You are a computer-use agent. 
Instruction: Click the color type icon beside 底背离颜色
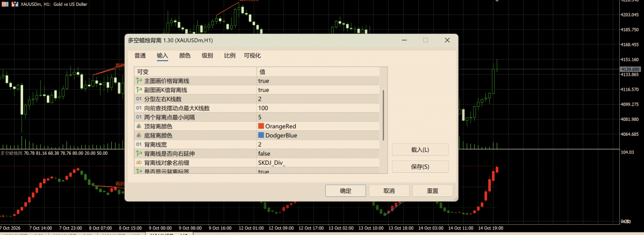138,135
